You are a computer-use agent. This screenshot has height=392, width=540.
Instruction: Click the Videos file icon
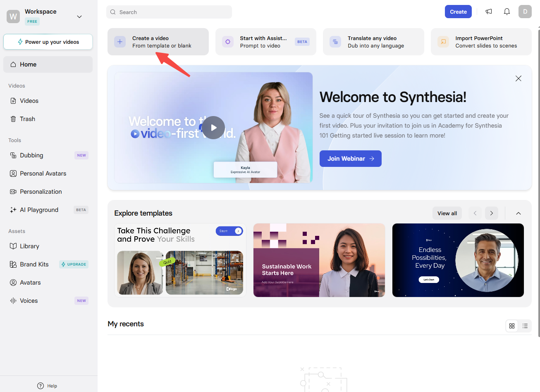pos(13,101)
